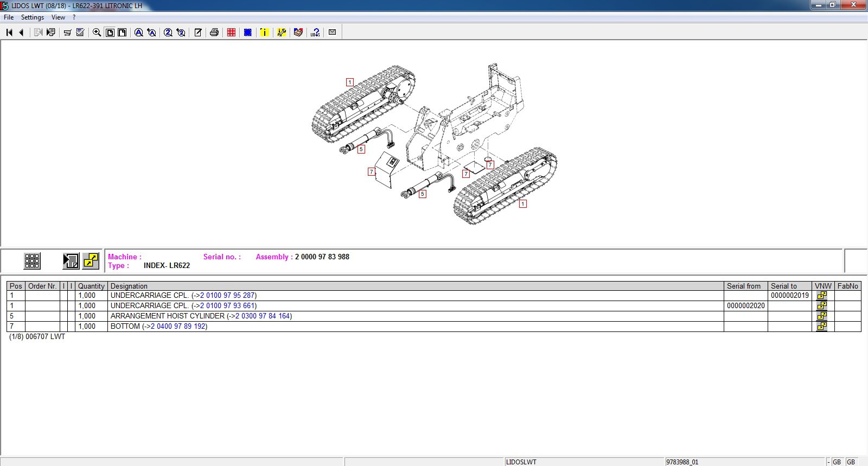Image resolution: width=868 pixels, height=466 pixels.
Task: Select serial value 0000002019
Action: pyautogui.click(x=790, y=296)
